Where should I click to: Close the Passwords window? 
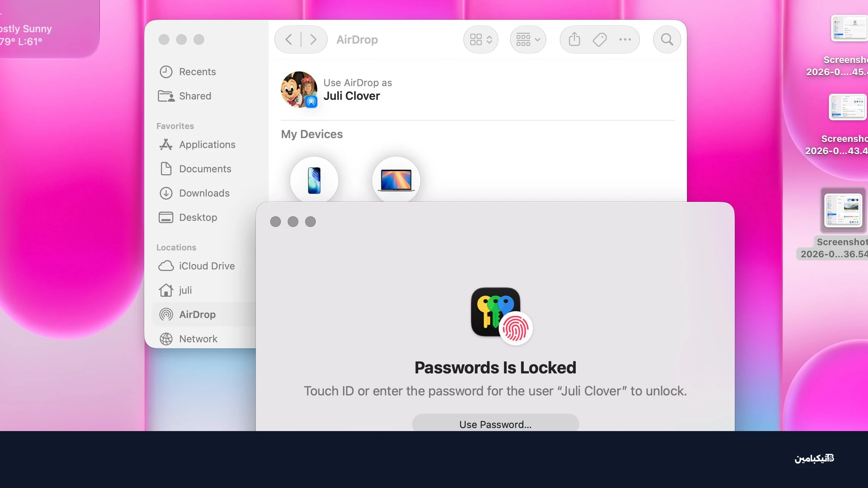(x=276, y=222)
